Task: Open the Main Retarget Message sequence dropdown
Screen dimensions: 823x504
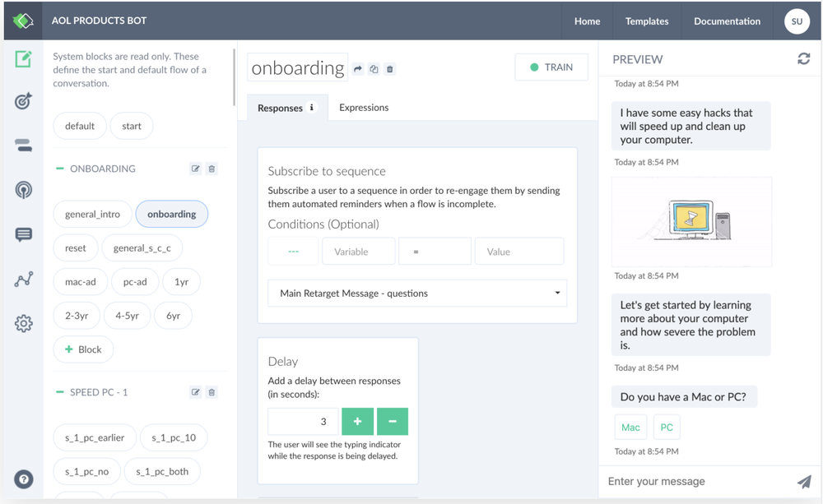Action: tap(417, 294)
